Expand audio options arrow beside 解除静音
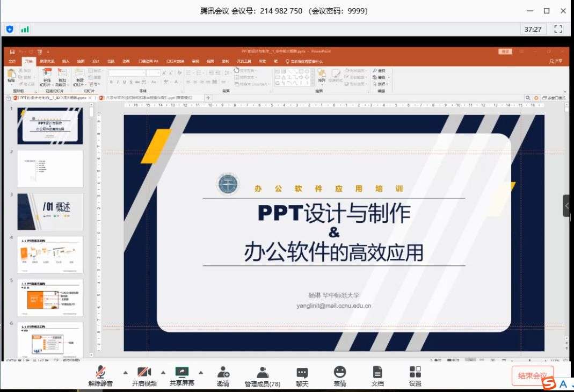 click(x=126, y=372)
